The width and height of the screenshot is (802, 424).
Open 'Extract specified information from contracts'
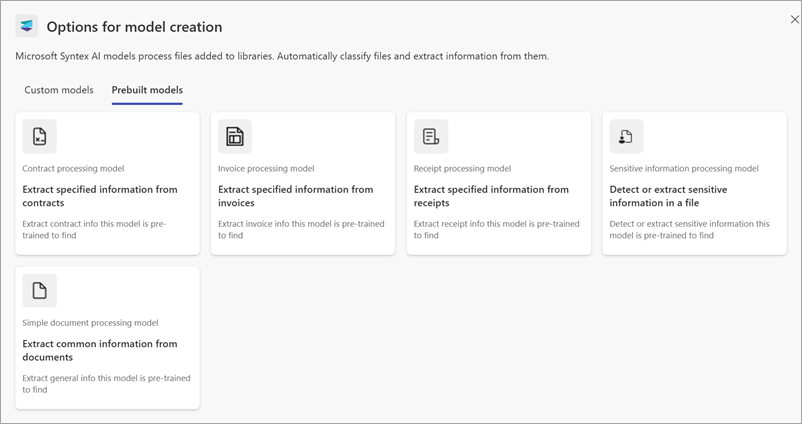tap(100, 196)
